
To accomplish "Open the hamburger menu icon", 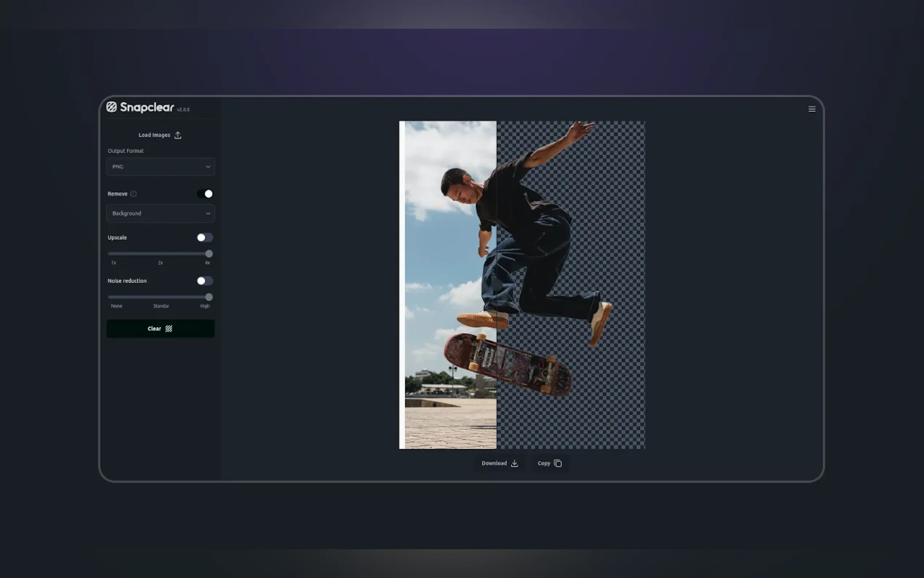I will 812,109.
